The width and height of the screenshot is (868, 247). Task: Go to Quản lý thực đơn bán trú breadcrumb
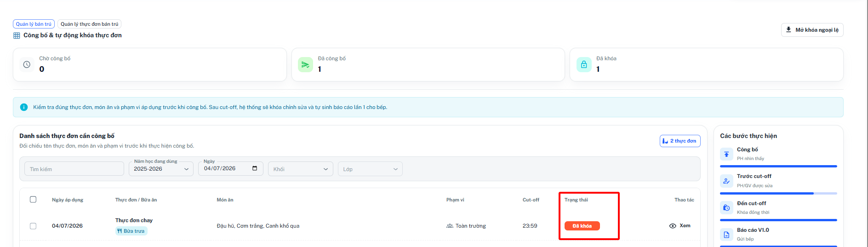(89, 24)
